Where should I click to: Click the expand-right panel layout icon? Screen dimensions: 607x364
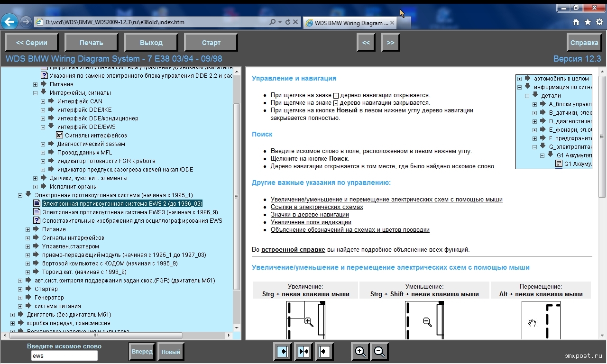(x=283, y=352)
